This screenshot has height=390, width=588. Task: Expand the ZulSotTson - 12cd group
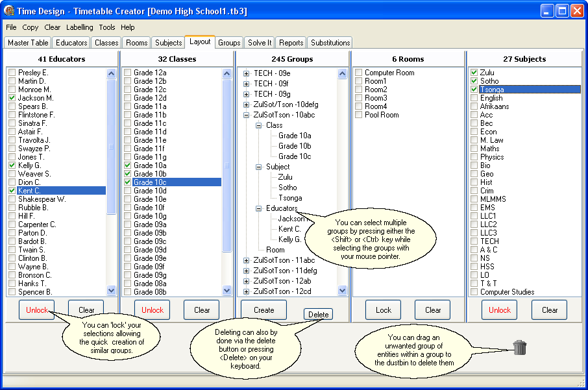246,291
